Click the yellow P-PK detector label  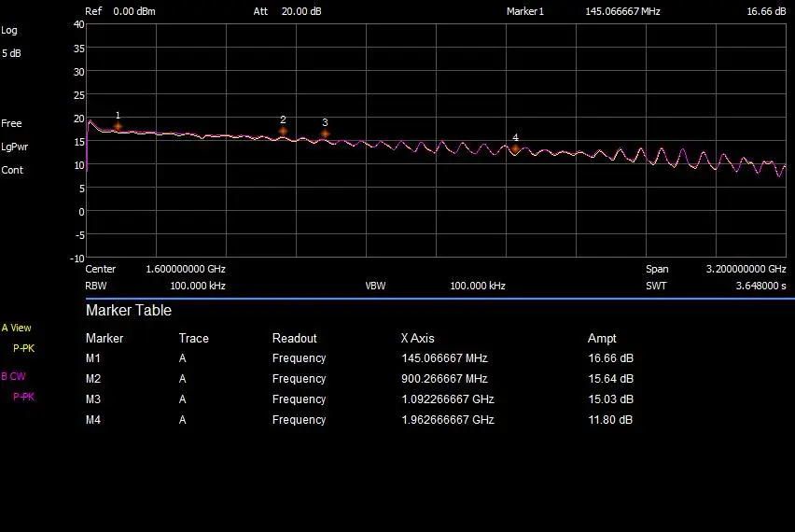pos(24,348)
